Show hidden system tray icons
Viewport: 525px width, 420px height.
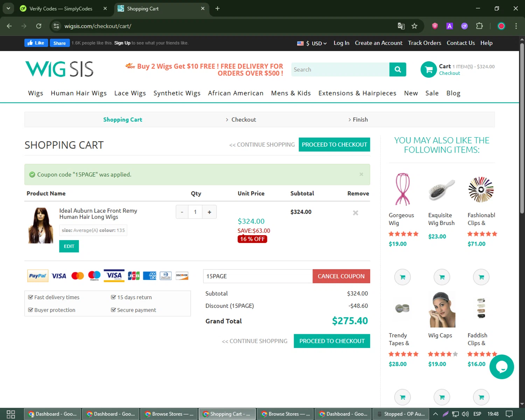(x=435, y=414)
